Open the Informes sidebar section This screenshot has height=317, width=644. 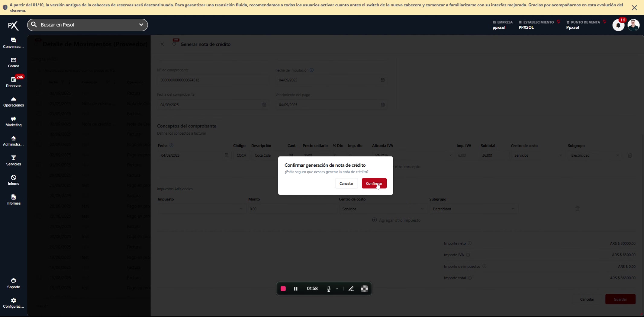pyautogui.click(x=13, y=200)
